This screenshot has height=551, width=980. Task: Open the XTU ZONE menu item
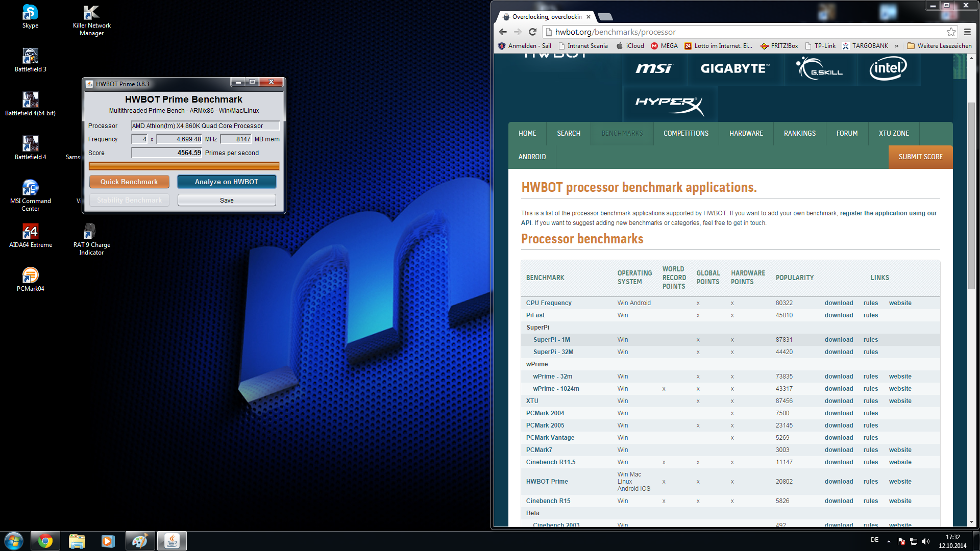(x=894, y=133)
